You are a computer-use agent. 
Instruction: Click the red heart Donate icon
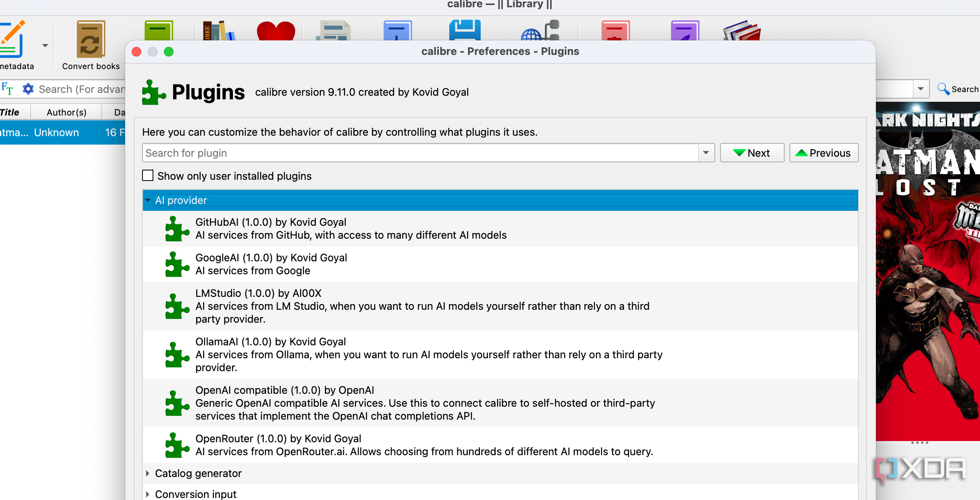(x=276, y=31)
